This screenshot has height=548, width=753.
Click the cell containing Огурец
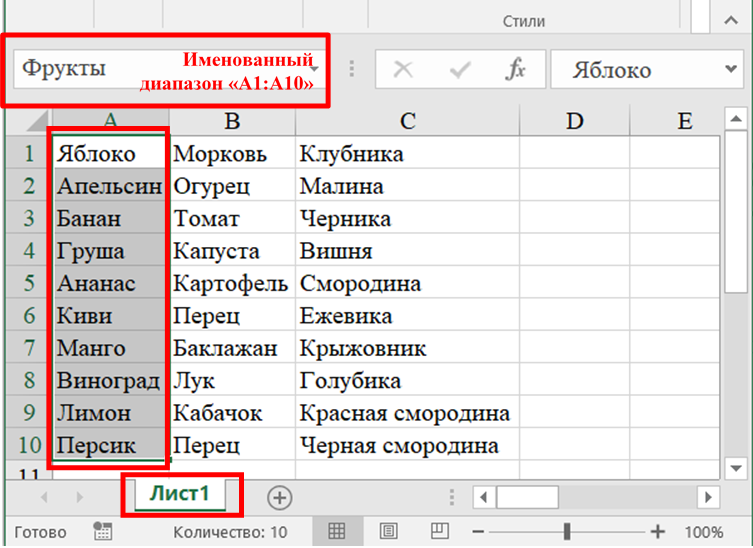pyautogui.click(x=233, y=185)
